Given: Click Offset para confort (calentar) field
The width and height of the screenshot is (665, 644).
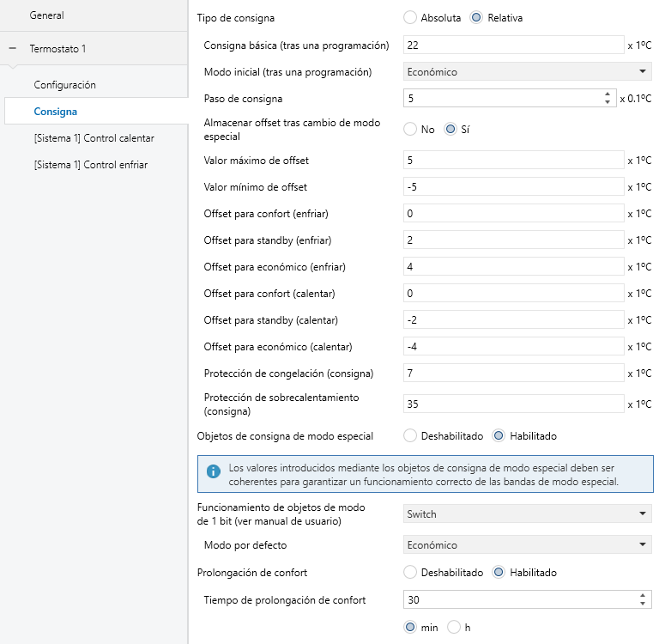Looking at the screenshot, I should tap(514, 294).
